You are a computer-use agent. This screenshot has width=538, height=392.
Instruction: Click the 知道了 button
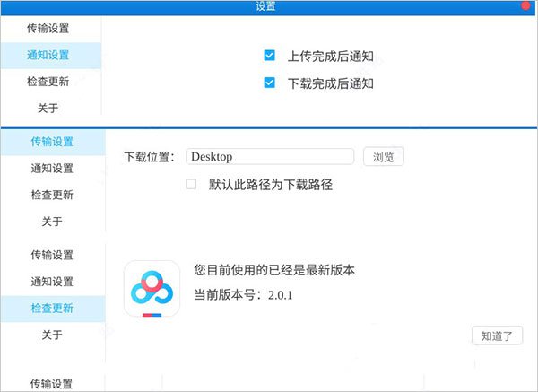(496, 335)
